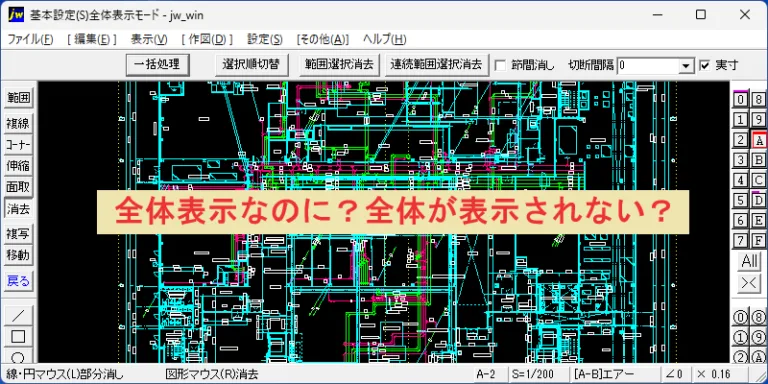This screenshot has height=384, width=768.
Task: Toggle layer group circled 9 button
Action: pos(759,337)
